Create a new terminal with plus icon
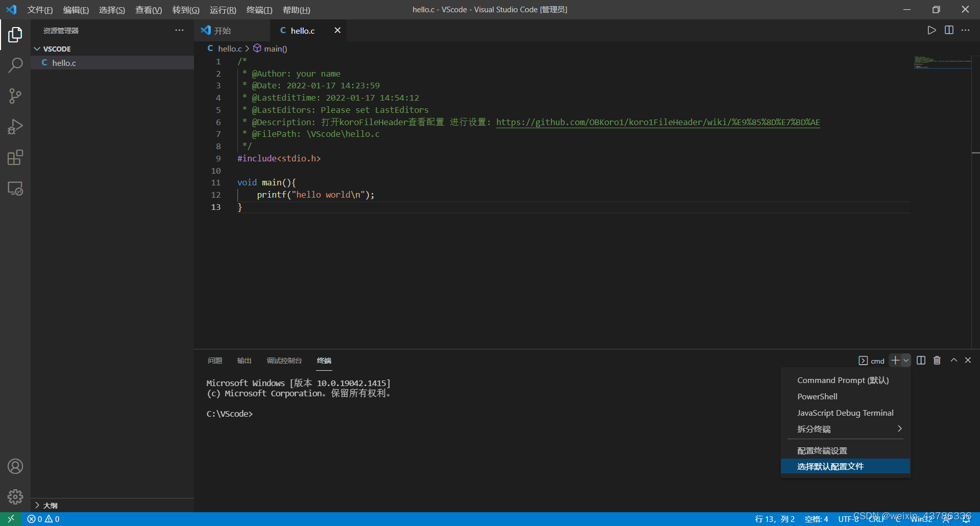The width and height of the screenshot is (980, 526). pyautogui.click(x=895, y=361)
